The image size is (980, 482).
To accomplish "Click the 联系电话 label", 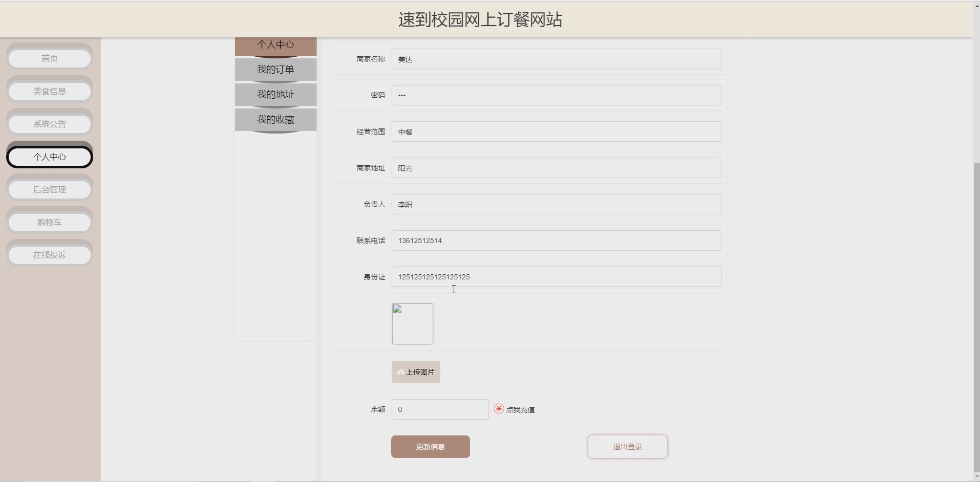I will [x=371, y=240].
